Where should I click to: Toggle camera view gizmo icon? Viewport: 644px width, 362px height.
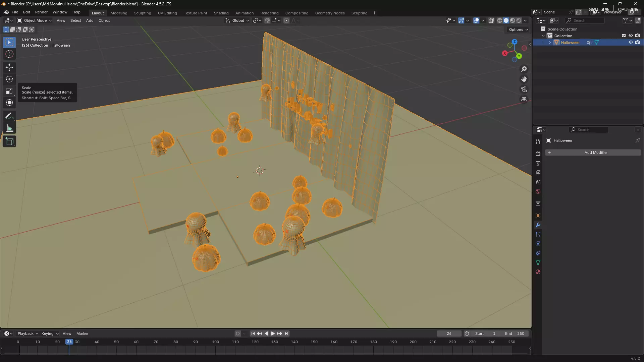pyautogui.click(x=524, y=89)
